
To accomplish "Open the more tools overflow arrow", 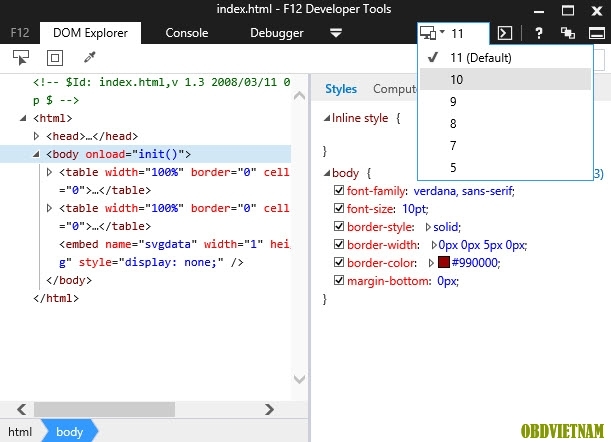I will coord(336,33).
